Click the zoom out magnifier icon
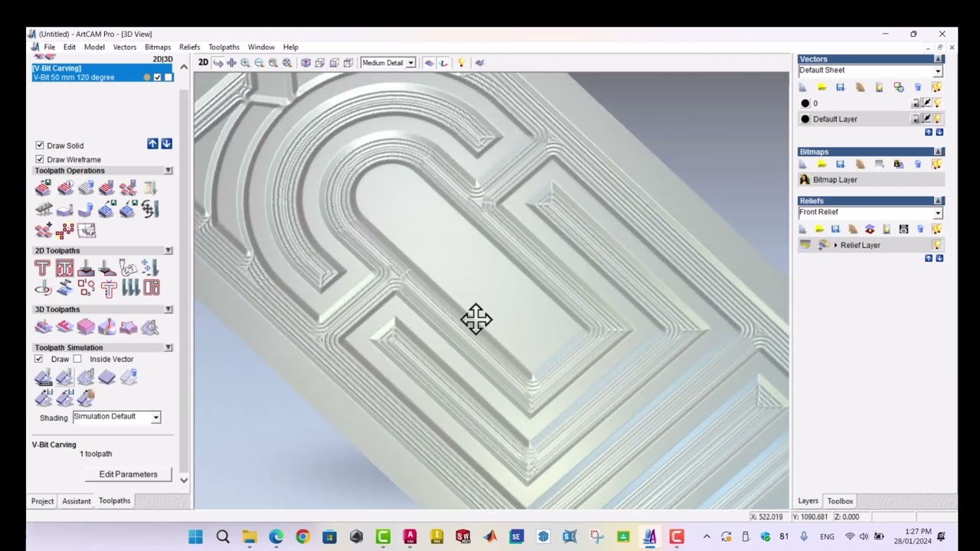Image resolution: width=980 pixels, height=551 pixels. [259, 63]
